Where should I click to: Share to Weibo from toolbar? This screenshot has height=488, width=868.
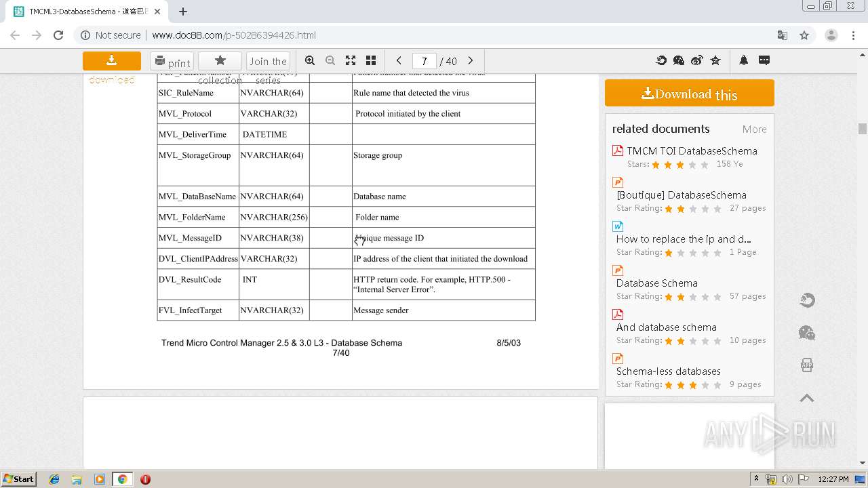(697, 60)
